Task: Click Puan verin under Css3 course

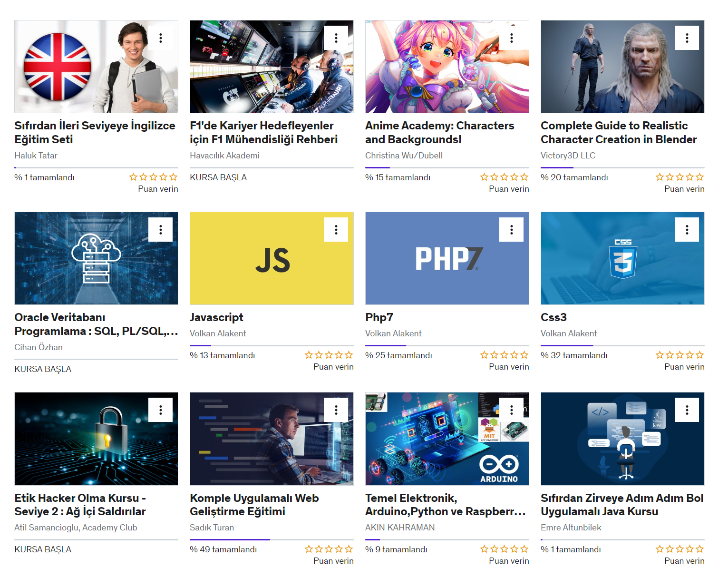Action: point(684,367)
